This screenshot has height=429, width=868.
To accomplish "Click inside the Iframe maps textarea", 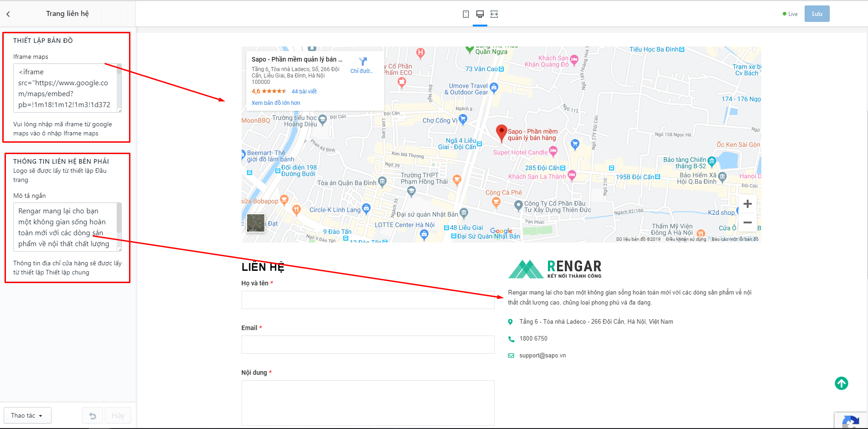I will (x=67, y=88).
